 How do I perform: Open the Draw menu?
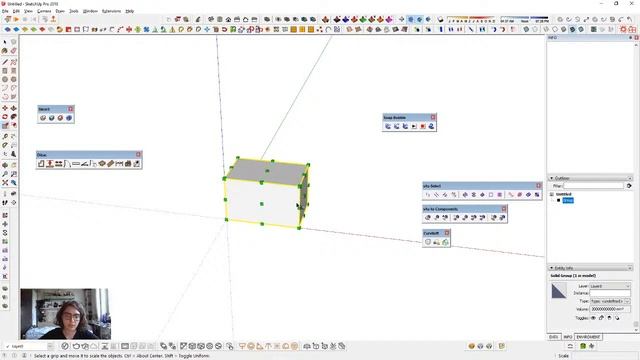pos(60,11)
